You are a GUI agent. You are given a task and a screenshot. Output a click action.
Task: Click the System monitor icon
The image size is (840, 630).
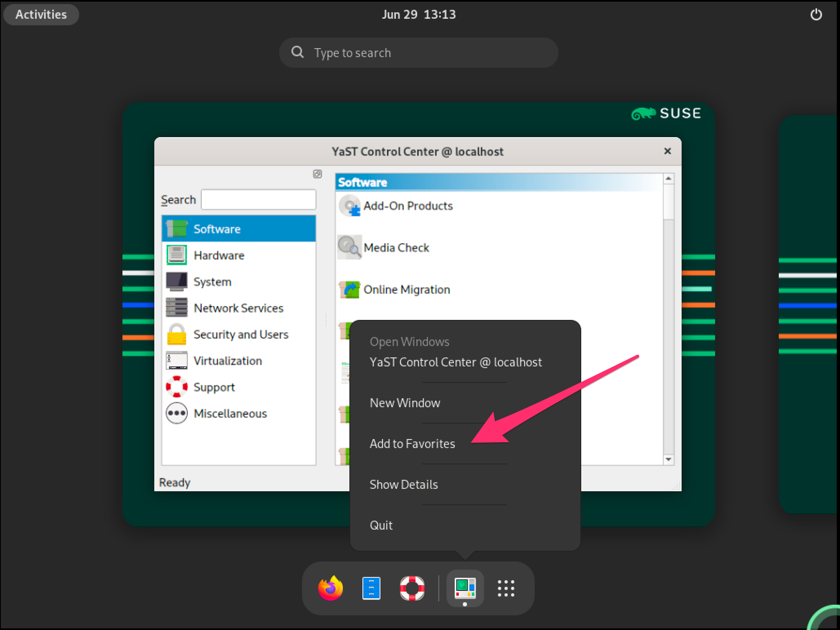(x=177, y=282)
